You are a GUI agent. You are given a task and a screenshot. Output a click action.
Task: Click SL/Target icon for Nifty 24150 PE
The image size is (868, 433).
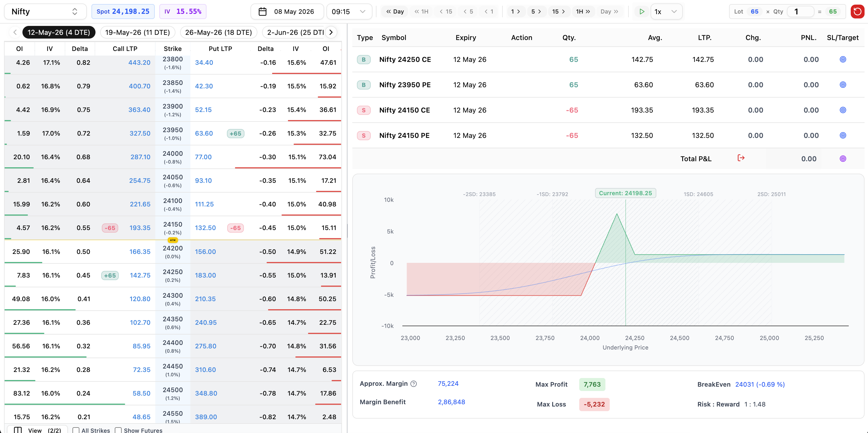[843, 135]
